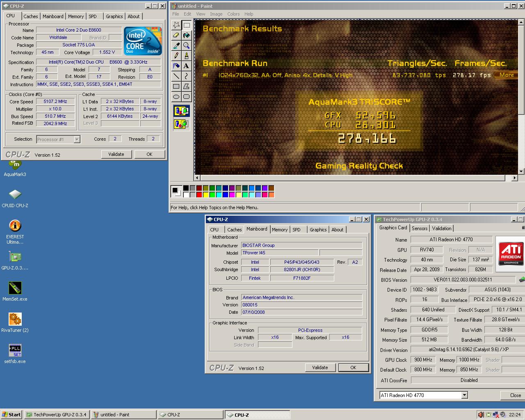This screenshot has height=420, width=525.
Task: Open the Image menu in Paint
Action: (x=216, y=14)
